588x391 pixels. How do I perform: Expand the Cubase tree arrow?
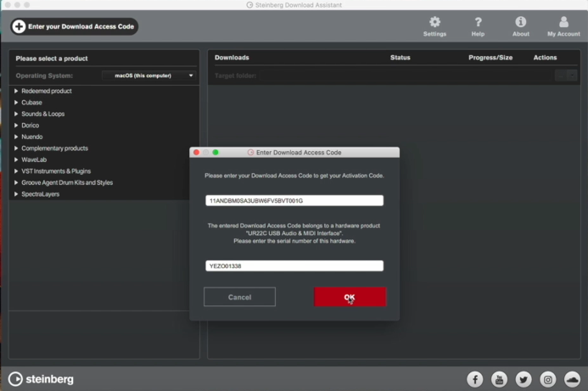coord(16,103)
